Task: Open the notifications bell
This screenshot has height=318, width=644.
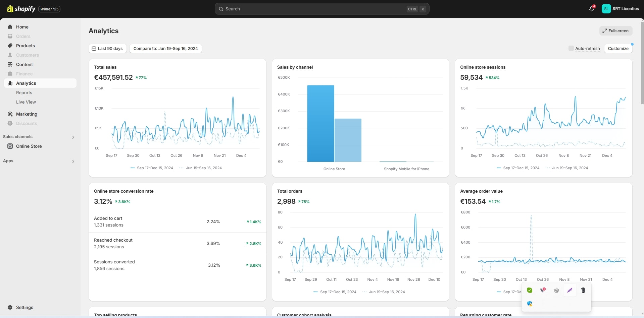Action: [x=591, y=9]
